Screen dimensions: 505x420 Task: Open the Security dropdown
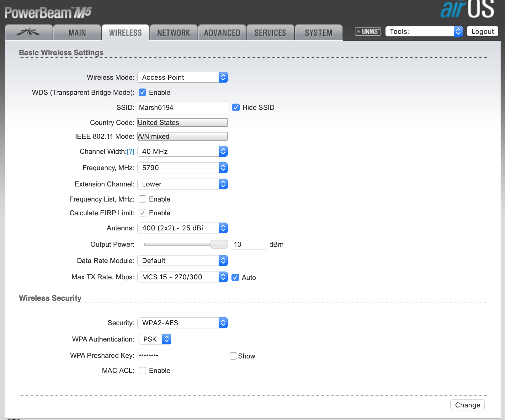click(183, 323)
